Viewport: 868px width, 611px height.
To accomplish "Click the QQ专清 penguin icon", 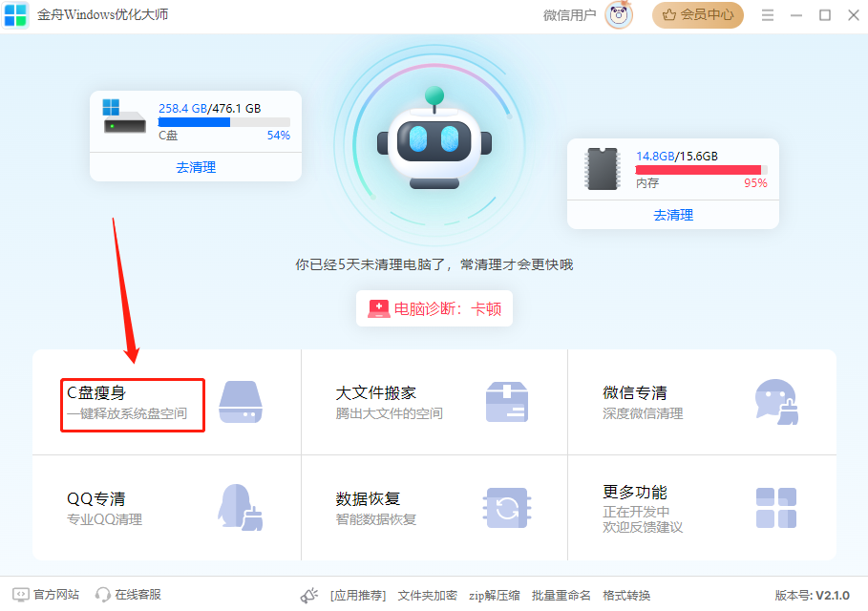I will point(240,507).
